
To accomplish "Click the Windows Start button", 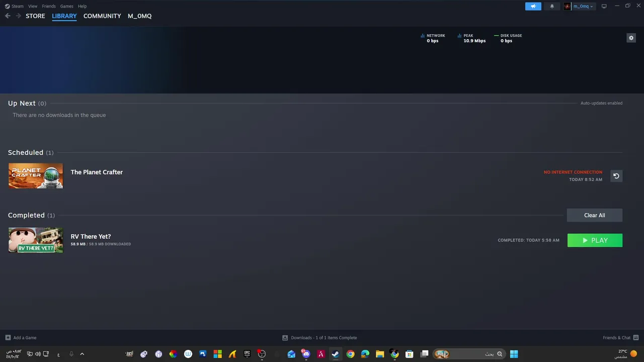I will (514, 354).
